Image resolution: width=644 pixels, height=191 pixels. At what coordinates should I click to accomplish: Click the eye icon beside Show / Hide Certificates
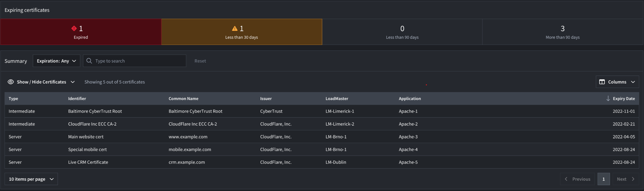click(x=11, y=82)
